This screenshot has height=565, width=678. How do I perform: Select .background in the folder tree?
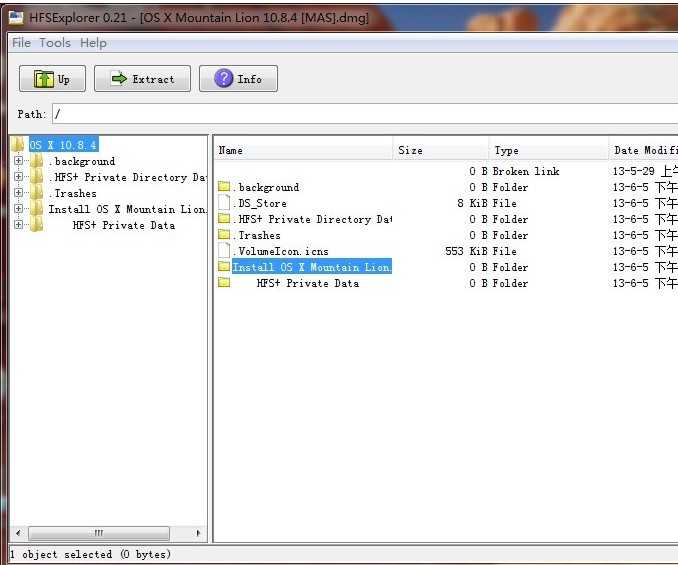click(82, 161)
